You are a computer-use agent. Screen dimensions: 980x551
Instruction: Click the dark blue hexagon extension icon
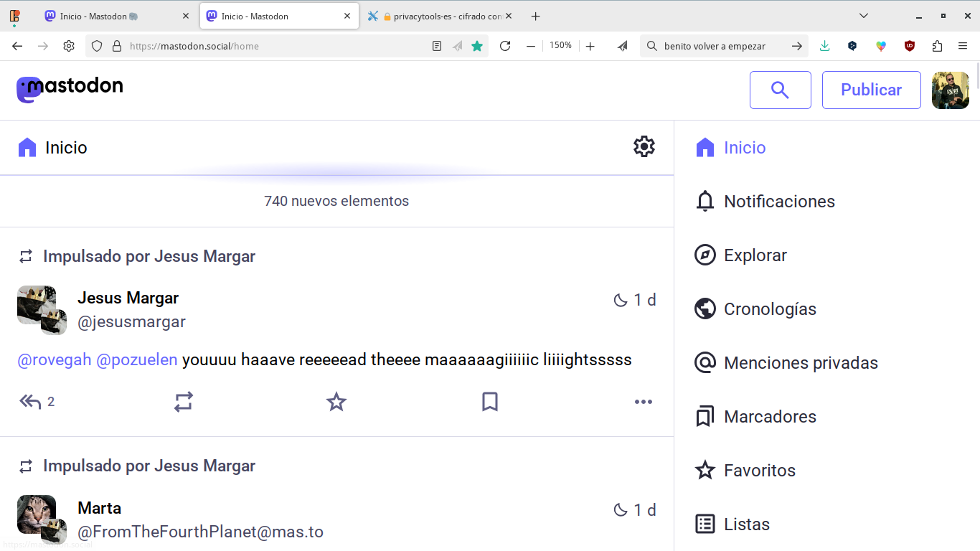tap(852, 46)
